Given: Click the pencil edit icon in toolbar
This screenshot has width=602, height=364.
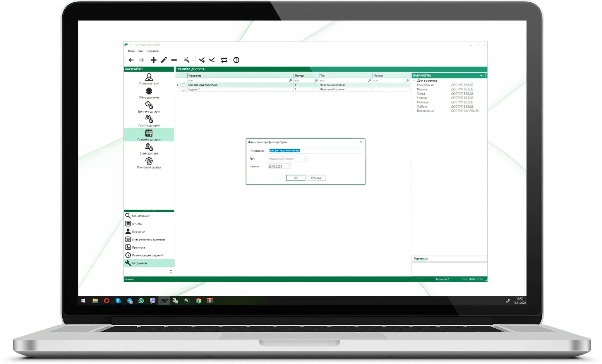Looking at the screenshot, I should coord(164,60).
